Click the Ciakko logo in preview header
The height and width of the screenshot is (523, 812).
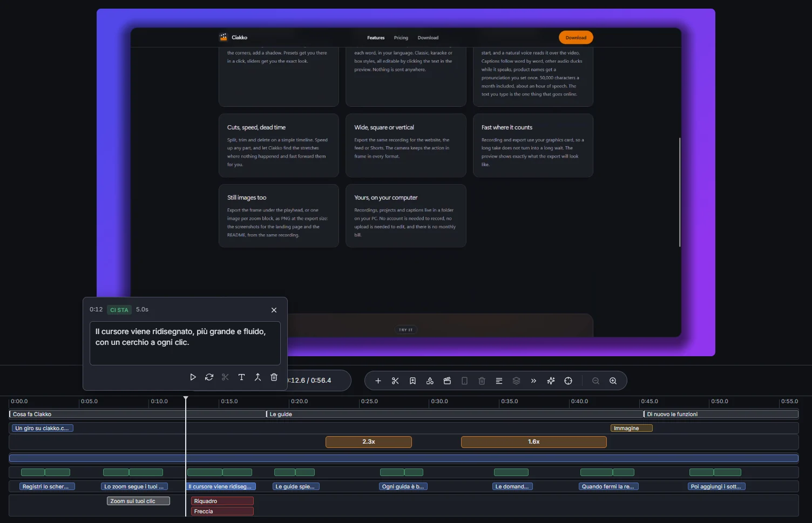(233, 37)
